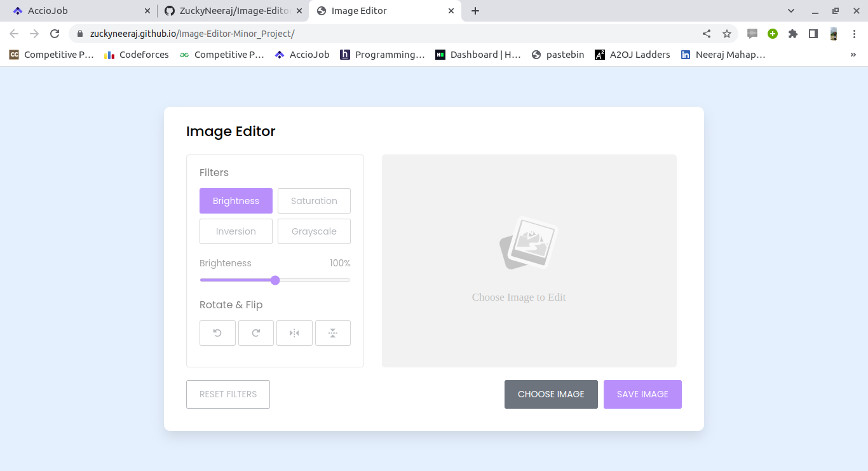
Task: Share this page via share icon
Action: pyautogui.click(x=707, y=34)
